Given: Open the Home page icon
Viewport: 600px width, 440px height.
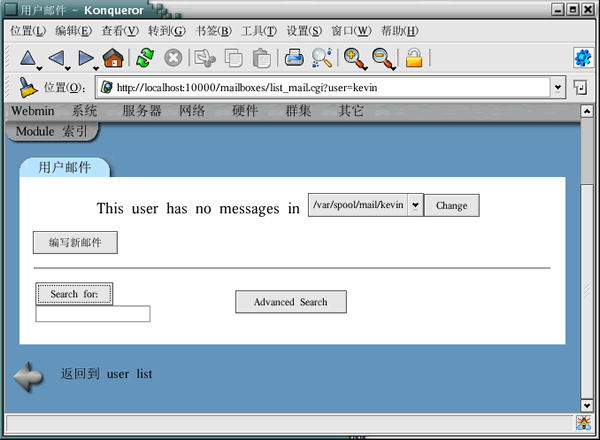Looking at the screenshot, I should click(113, 58).
